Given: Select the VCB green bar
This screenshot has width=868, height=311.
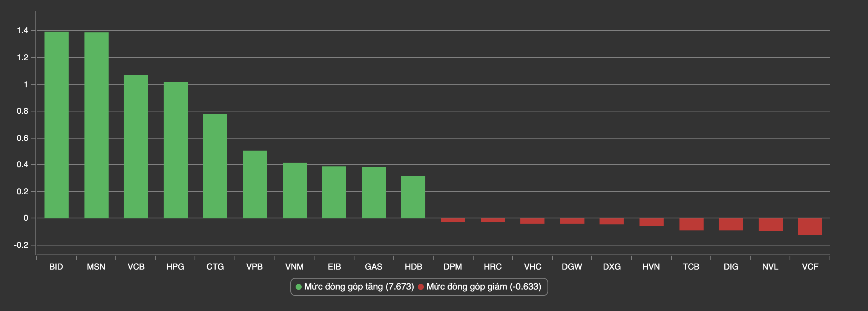Looking at the screenshot, I should click(136, 146).
